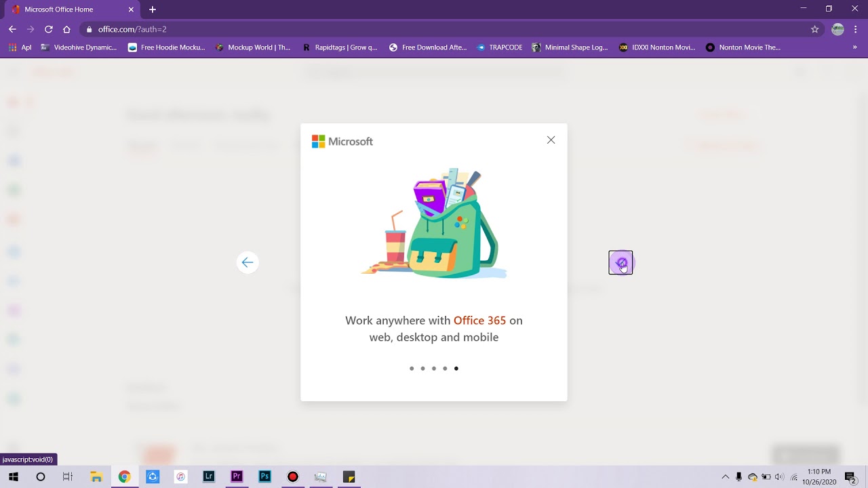This screenshot has height=488, width=868.
Task: Open the Wi-Fi network flyout
Action: tap(793, 476)
